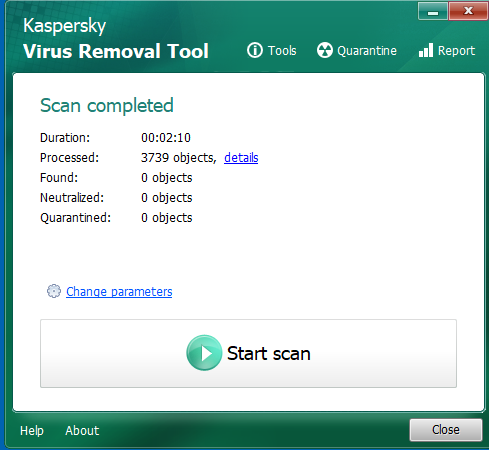The width and height of the screenshot is (489, 450).
Task: Open Help
Action: click(32, 430)
